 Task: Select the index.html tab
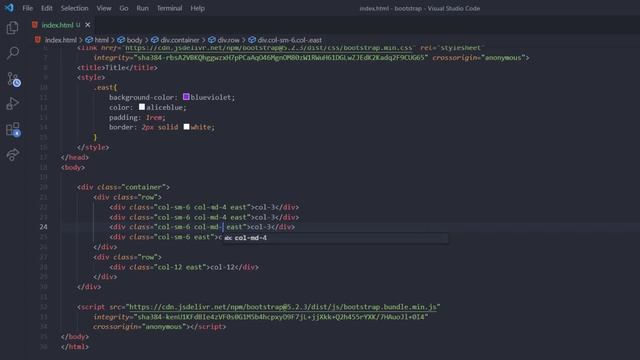point(61,25)
